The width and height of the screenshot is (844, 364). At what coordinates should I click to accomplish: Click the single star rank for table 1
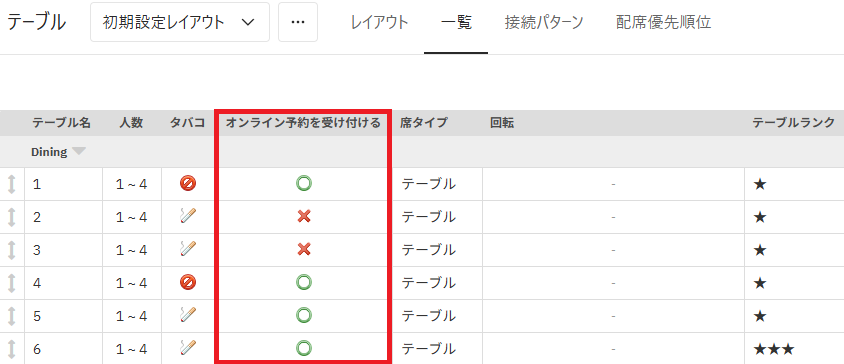tap(760, 185)
